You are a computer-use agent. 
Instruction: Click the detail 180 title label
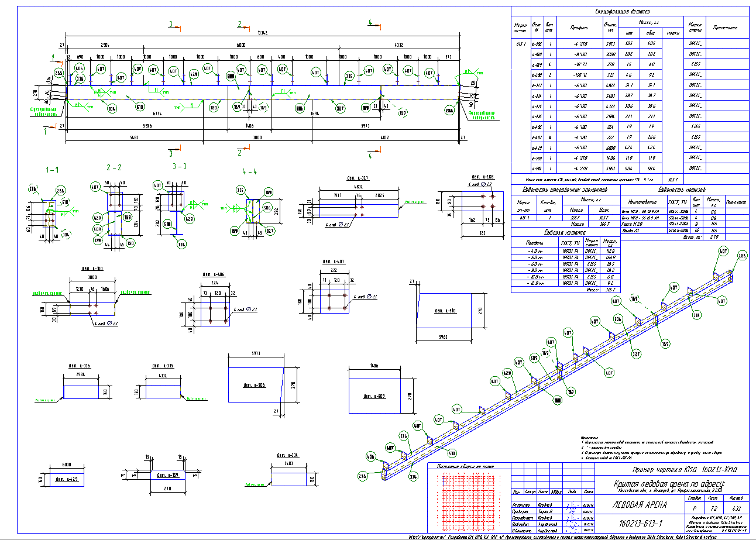click(92, 269)
